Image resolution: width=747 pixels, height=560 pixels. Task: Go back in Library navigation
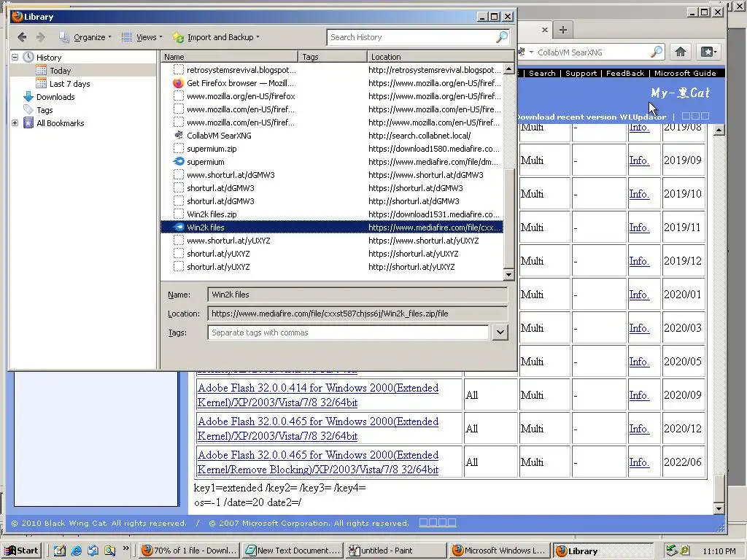pyautogui.click(x=22, y=37)
